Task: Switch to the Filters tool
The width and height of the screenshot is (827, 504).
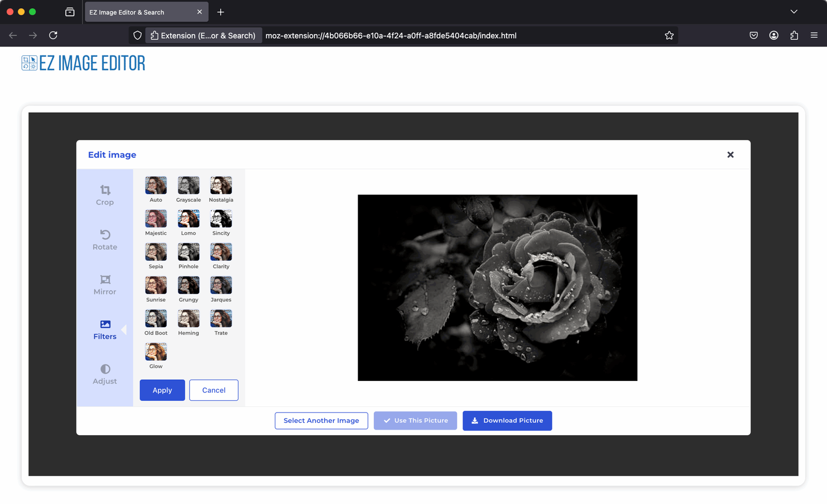Action: (x=105, y=329)
